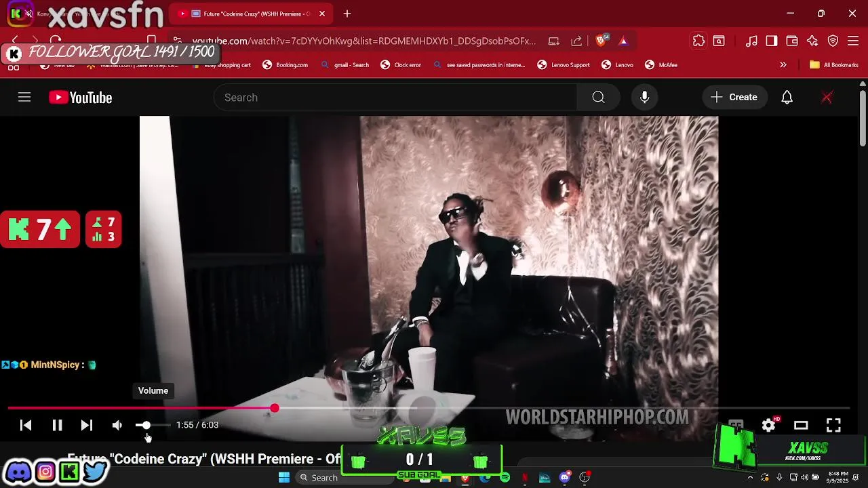This screenshot has height=488, width=868.
Task: Show hidden system tray icons
Action: pos(750,477)
